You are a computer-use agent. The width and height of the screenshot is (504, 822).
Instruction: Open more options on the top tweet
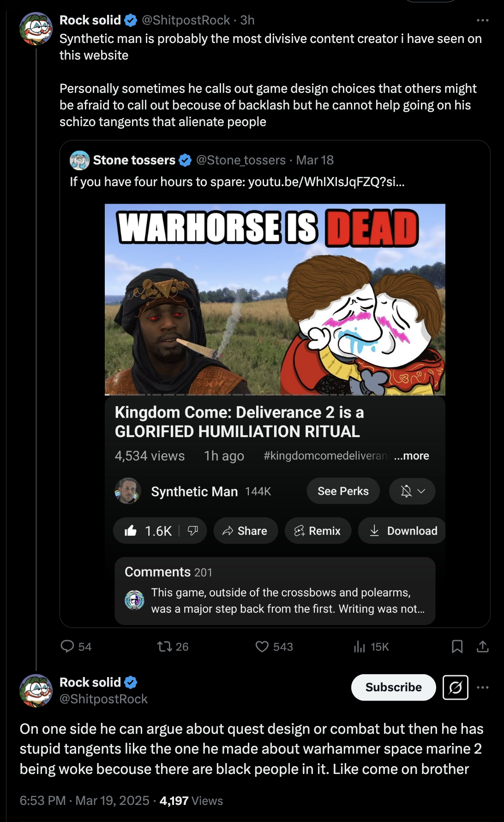pyautogui.click(x=482, y=20)
